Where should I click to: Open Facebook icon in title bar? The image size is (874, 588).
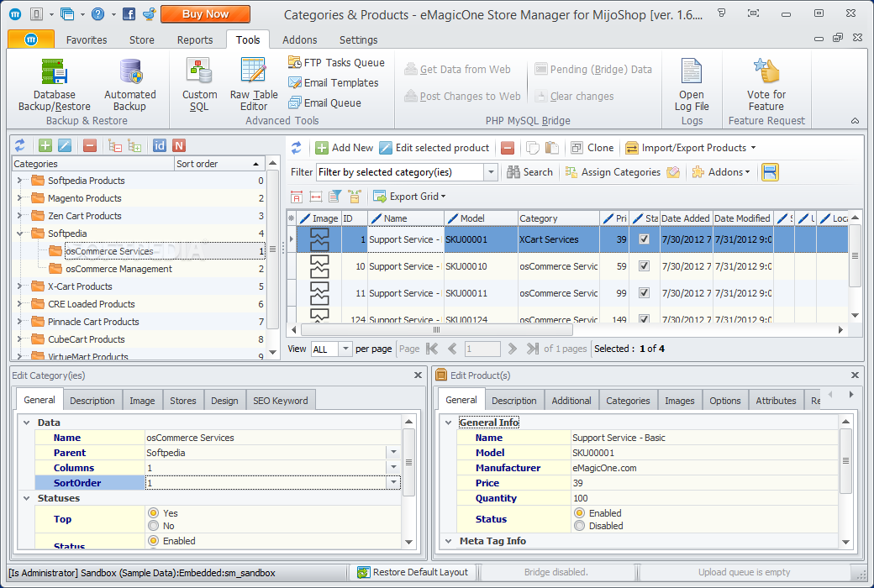[129, 14]
